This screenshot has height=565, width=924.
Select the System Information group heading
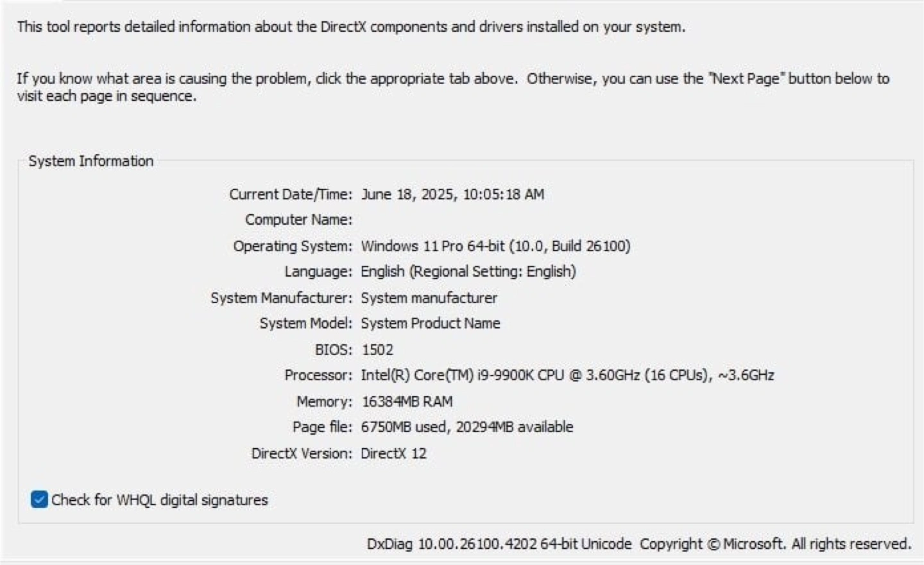pyautogui.click(x=91, y=161)
